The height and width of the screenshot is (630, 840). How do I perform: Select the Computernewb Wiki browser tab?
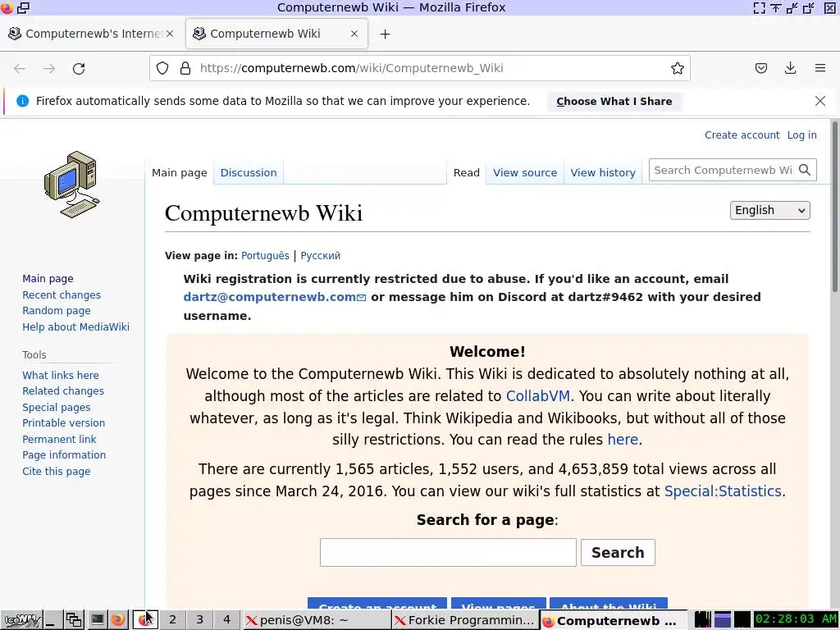click(276, 34)
